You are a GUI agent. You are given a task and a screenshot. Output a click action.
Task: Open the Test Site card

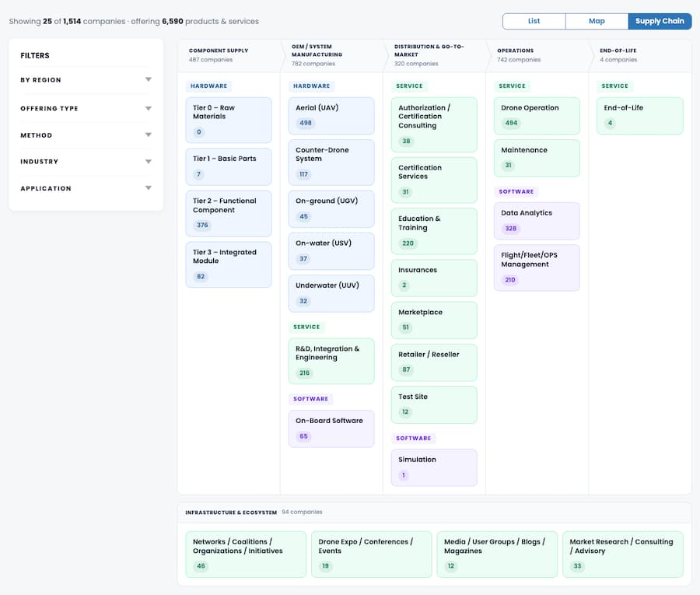pos(434,404)
